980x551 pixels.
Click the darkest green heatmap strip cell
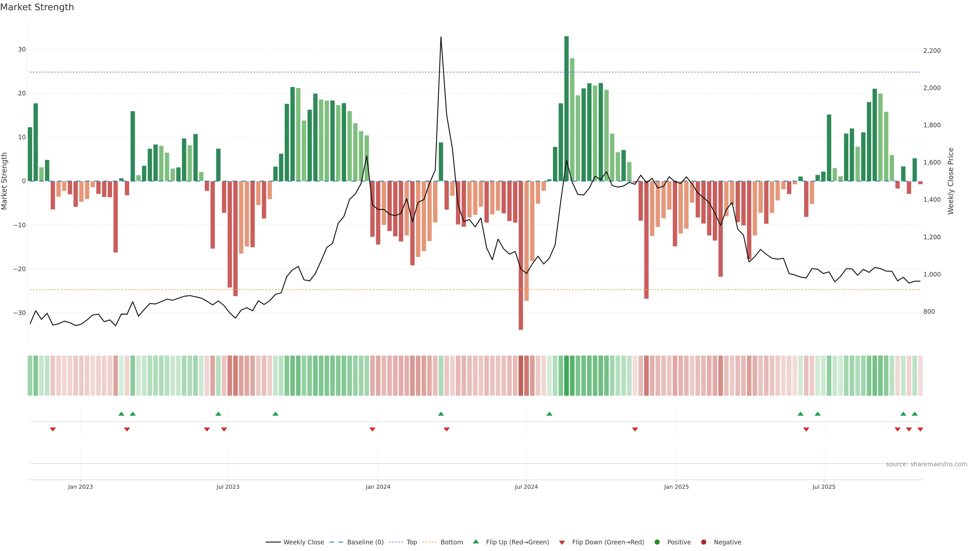pyautogui.click(x=567, y=376)
